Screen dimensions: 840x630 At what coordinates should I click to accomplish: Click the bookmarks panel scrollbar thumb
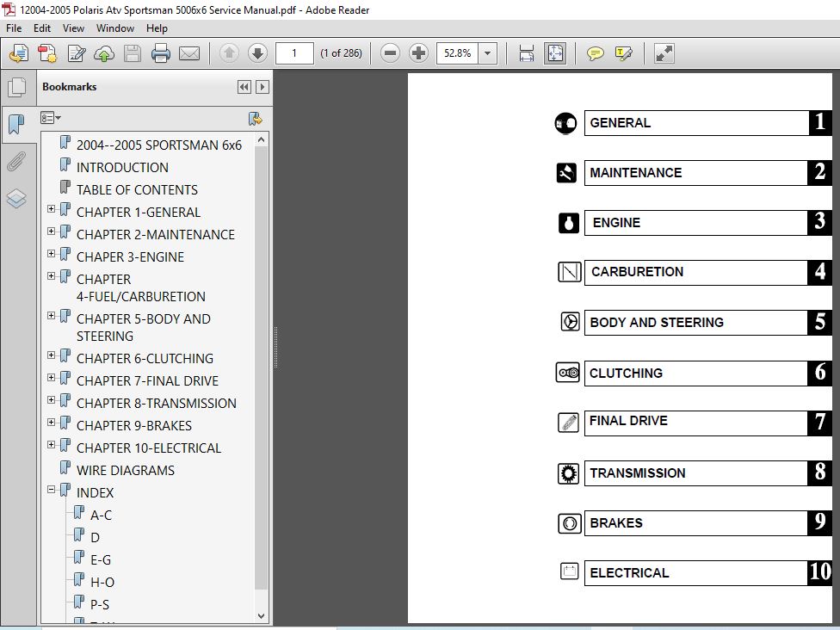(x=261, y=367)
